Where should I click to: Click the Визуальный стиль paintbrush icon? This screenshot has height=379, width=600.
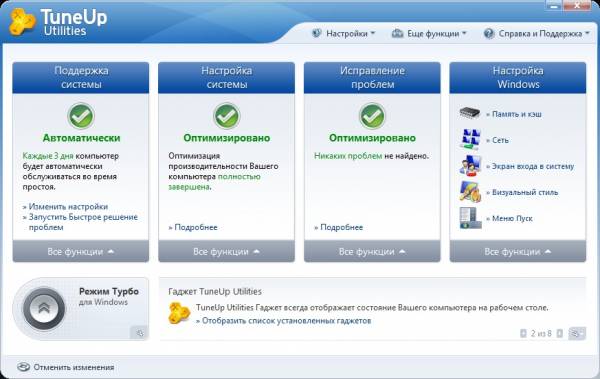470,191
